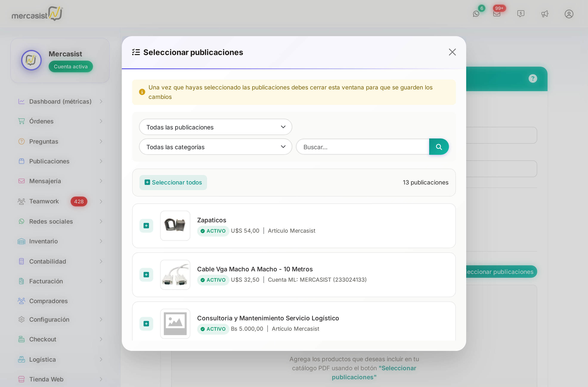Open Compradores sidebar item
The image size is (588, 387).
click(x=60, y=301)
